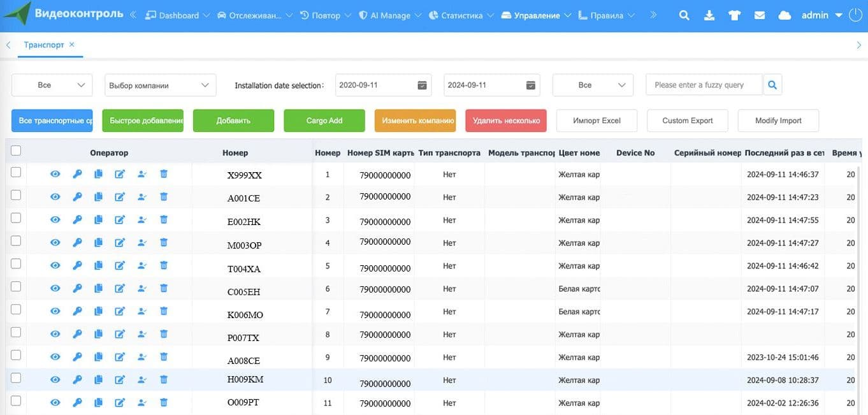View details with eye icon for X999XX
The height and width of the screenshot is (415, 868).
click(x=55, y=174)
